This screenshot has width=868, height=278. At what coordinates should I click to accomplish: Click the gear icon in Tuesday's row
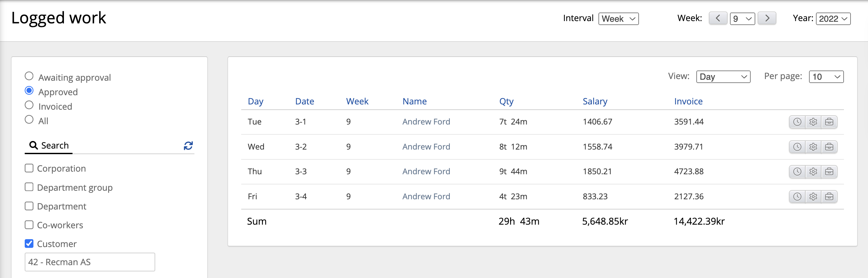813,122
